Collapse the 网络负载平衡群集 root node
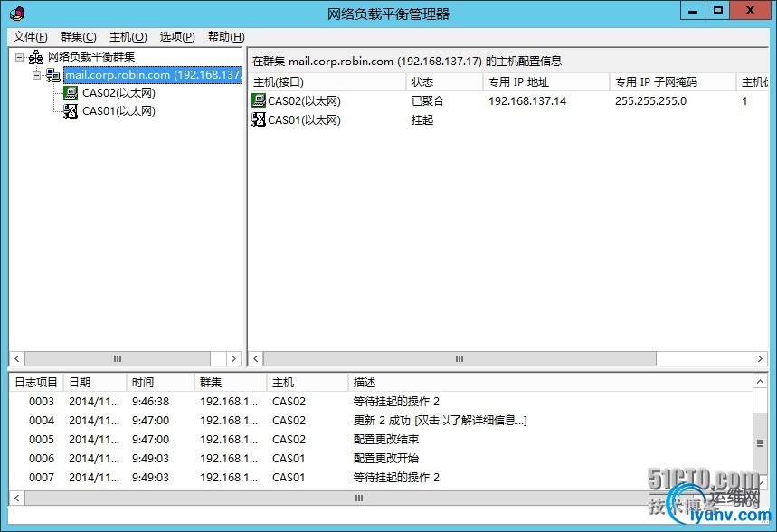 [x=19, y=58]
